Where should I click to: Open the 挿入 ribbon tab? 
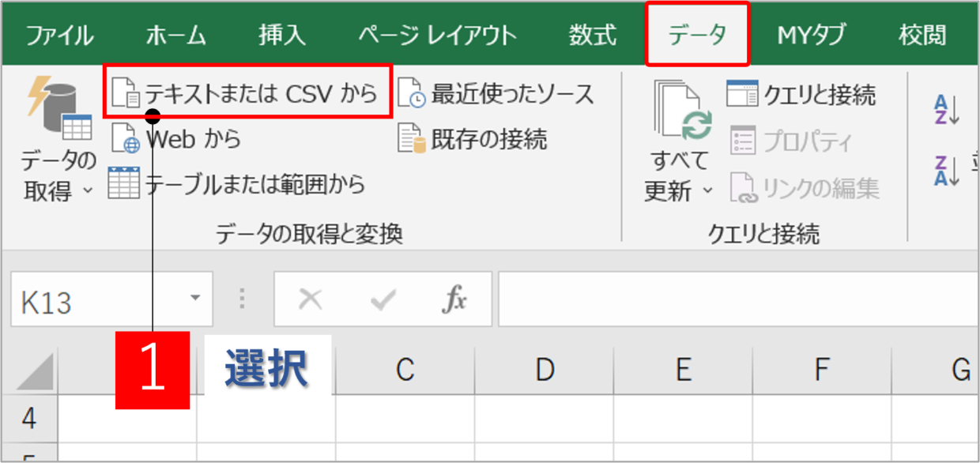pos(282,36)
